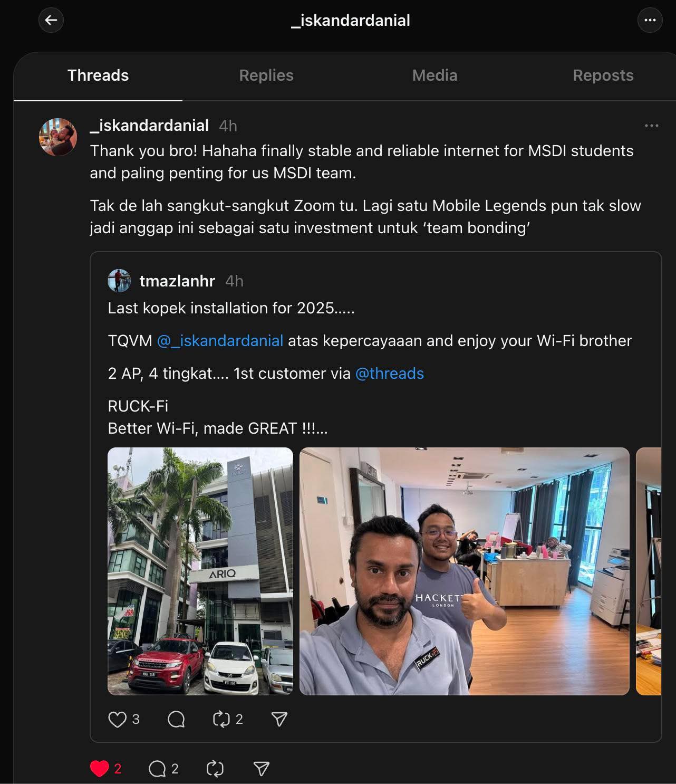Go back using the arrow button

tap(51, 21)
